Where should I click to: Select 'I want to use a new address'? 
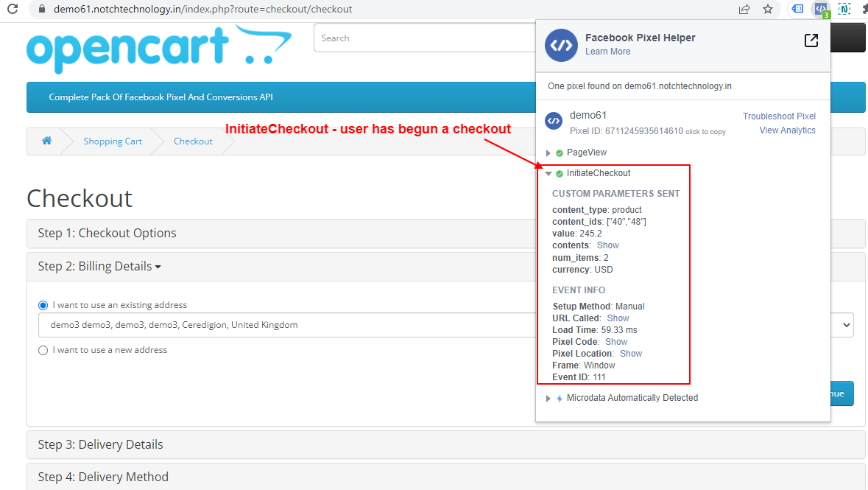point(43,350)
